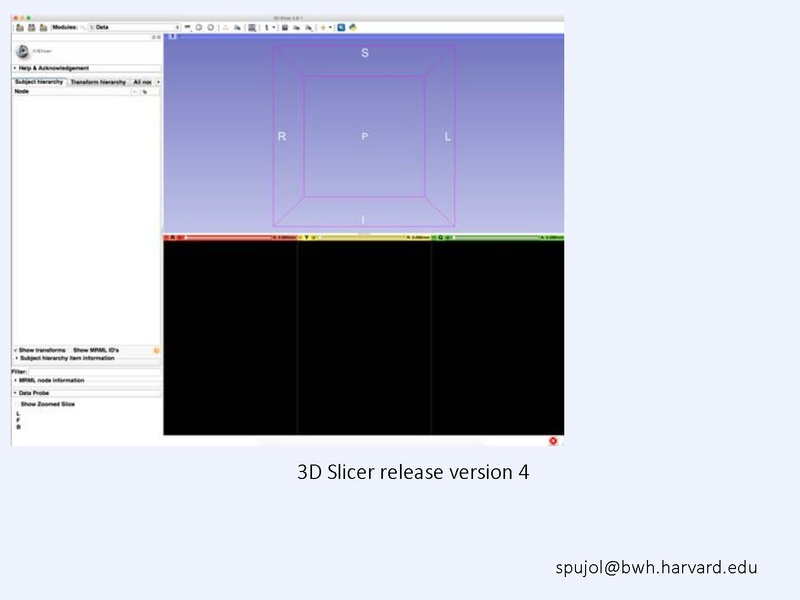Click the orange help icon in the data panel
Screen dimensions: 800x600
(x=156, y=350)
